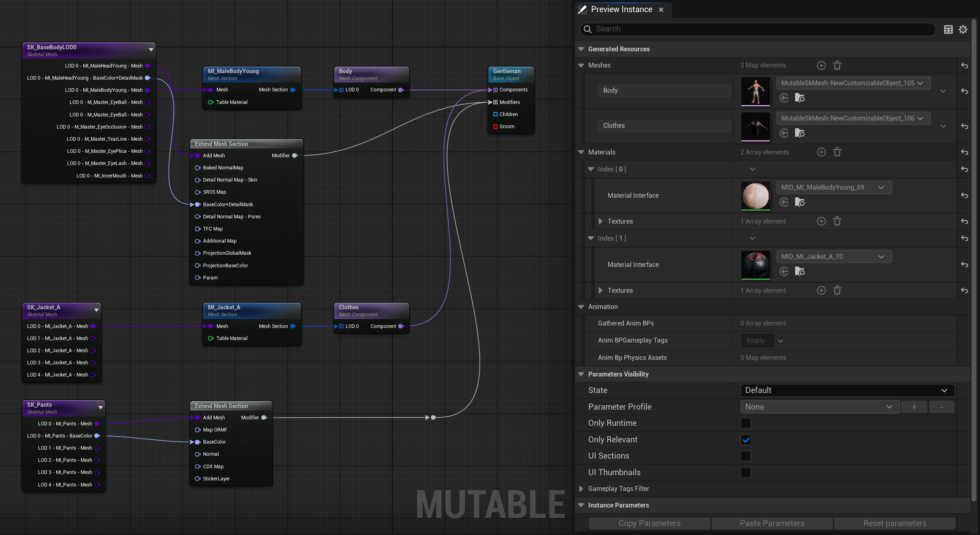Clear the Index 1 Textures array
The width and height of the screenshot is (980, 535).
tap(837, 290)
